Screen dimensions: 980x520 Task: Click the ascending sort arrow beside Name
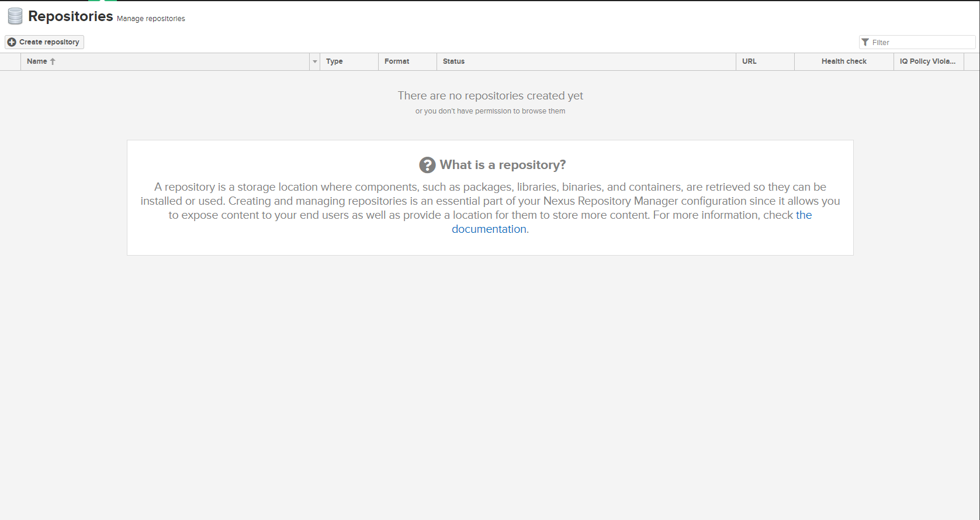[53, 61]
